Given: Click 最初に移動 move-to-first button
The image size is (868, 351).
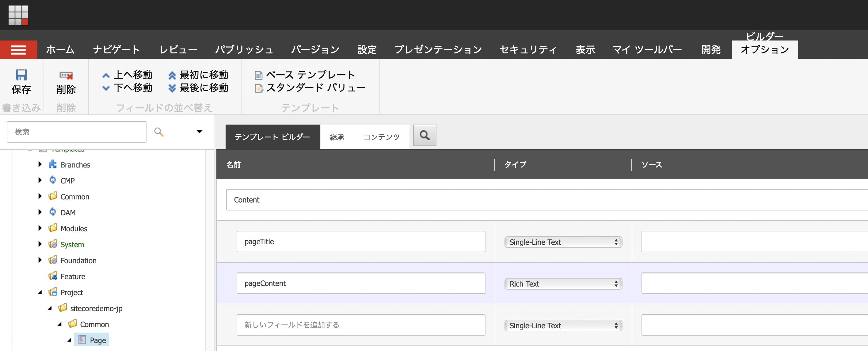Looking at the screenshot, I should 199,75.
